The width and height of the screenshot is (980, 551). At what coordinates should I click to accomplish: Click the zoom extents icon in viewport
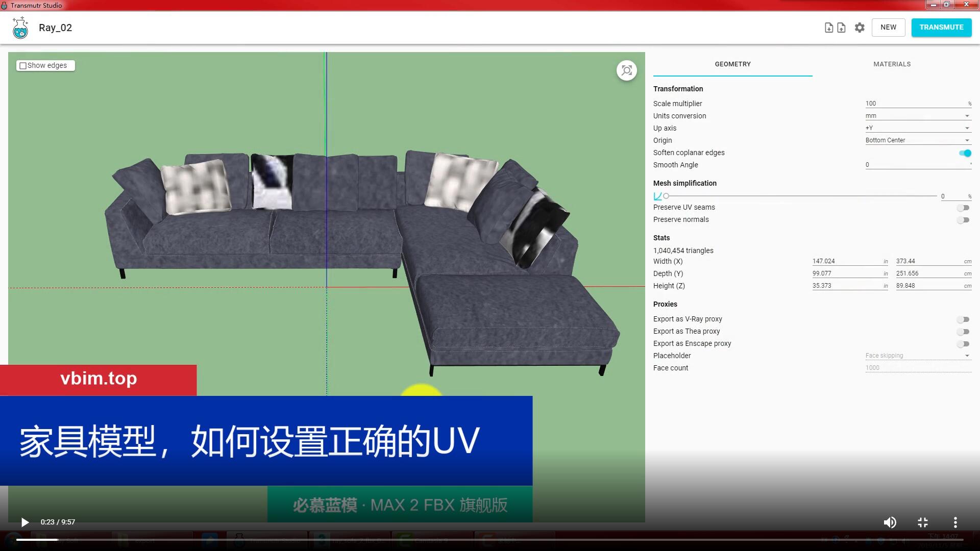point(626,70)
